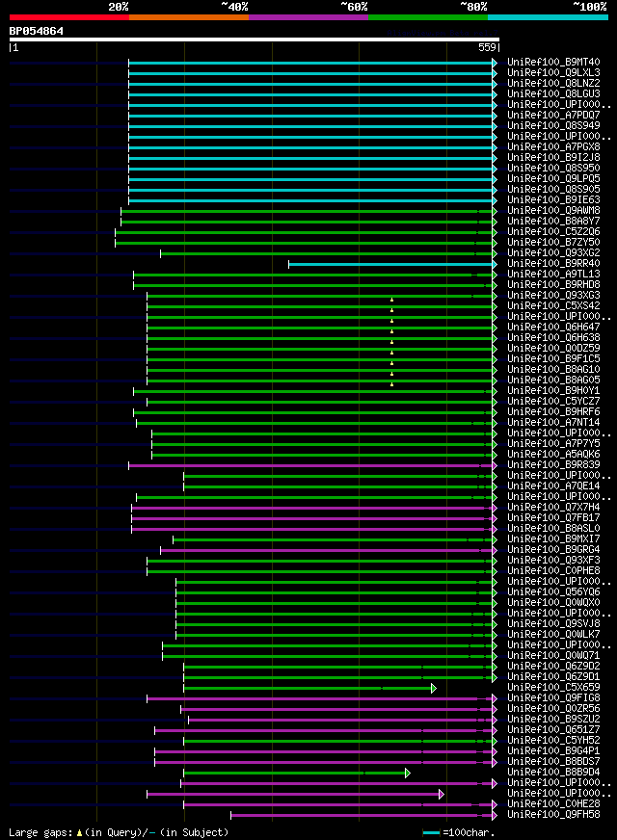Open hit UniRef100_Q8LGU3
This screenshot has width=617, height=840.
point(553,93)
